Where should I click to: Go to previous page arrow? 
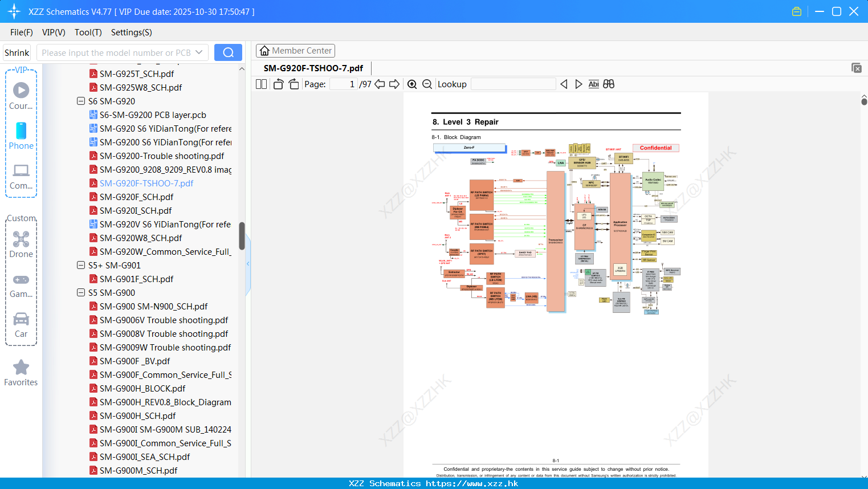pos(380,84)
